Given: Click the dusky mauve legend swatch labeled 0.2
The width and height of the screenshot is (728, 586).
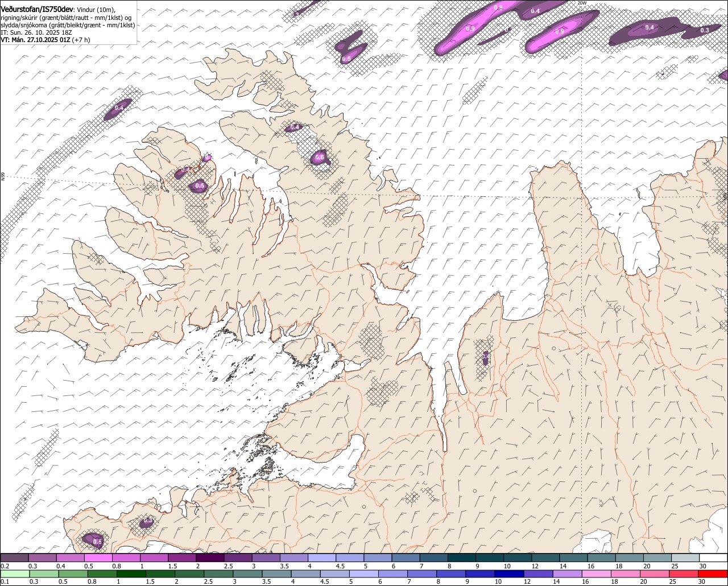Looking at the screenshot, I should [14, 558].
